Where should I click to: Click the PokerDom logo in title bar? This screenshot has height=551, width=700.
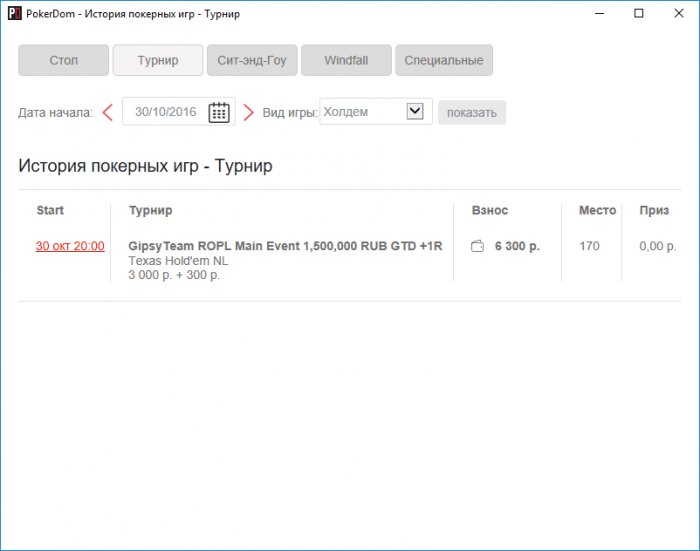[15, 13]
